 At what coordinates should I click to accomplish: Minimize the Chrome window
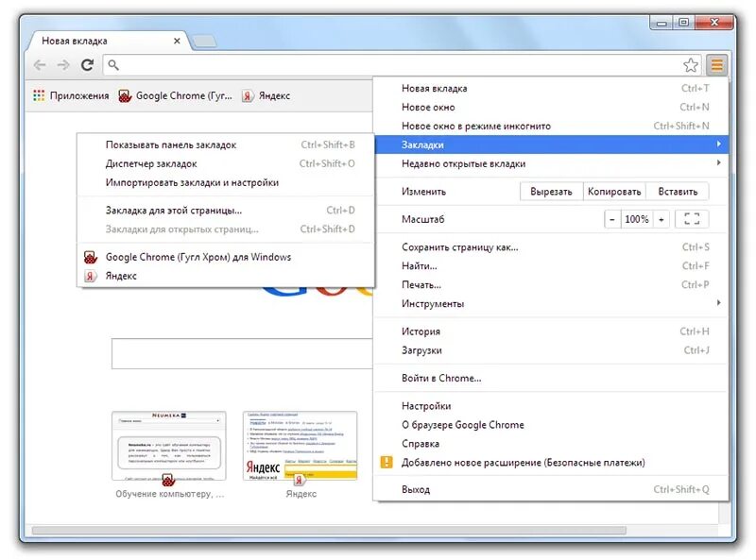661,23
